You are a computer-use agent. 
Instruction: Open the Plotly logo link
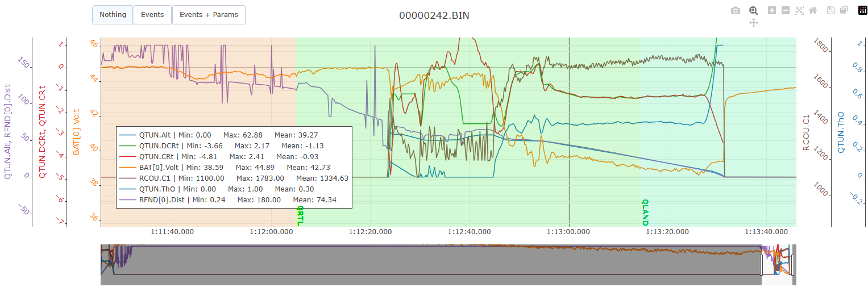862,10
